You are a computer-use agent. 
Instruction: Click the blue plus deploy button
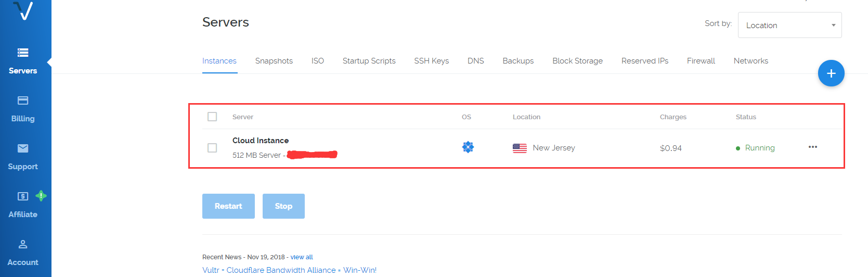point(831,73)
